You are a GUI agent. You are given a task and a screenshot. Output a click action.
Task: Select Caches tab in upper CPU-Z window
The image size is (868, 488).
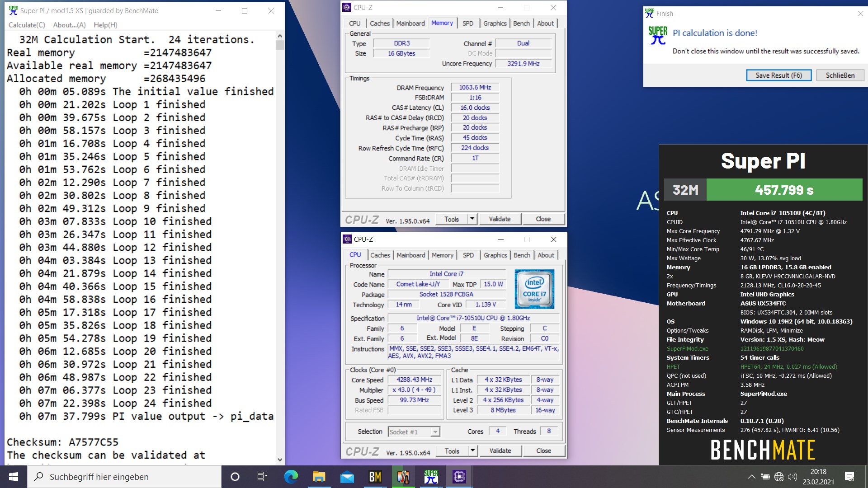380,23
